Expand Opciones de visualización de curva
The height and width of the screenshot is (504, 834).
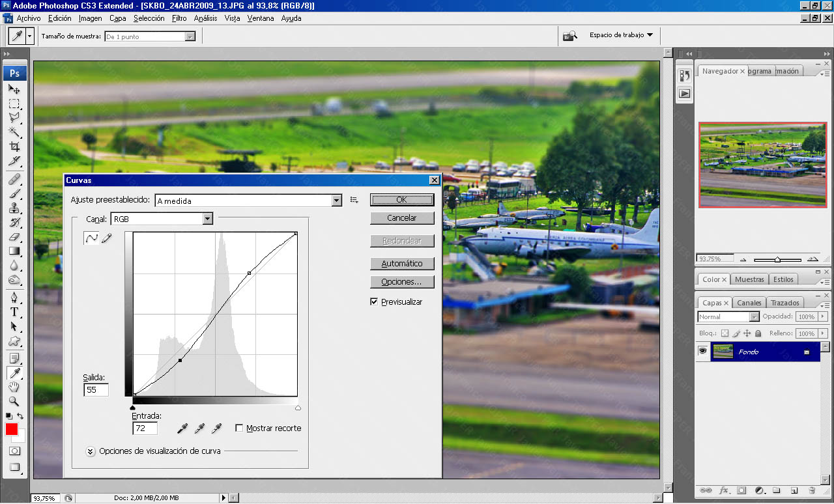91,451
